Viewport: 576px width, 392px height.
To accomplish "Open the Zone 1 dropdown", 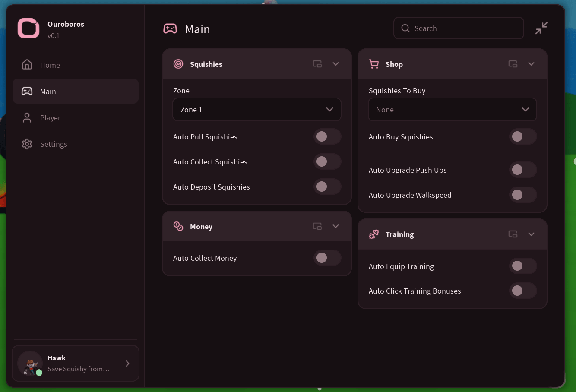I will click(x=257, y=110).
